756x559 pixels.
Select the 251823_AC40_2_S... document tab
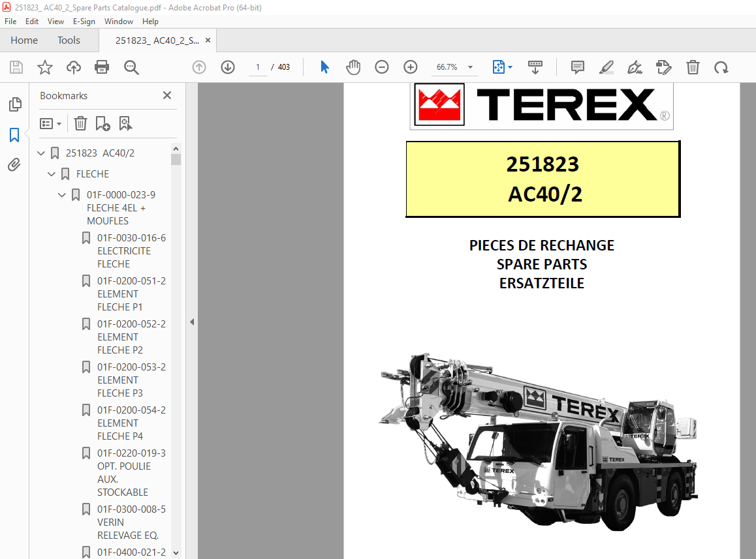click(x=157, y=40)
